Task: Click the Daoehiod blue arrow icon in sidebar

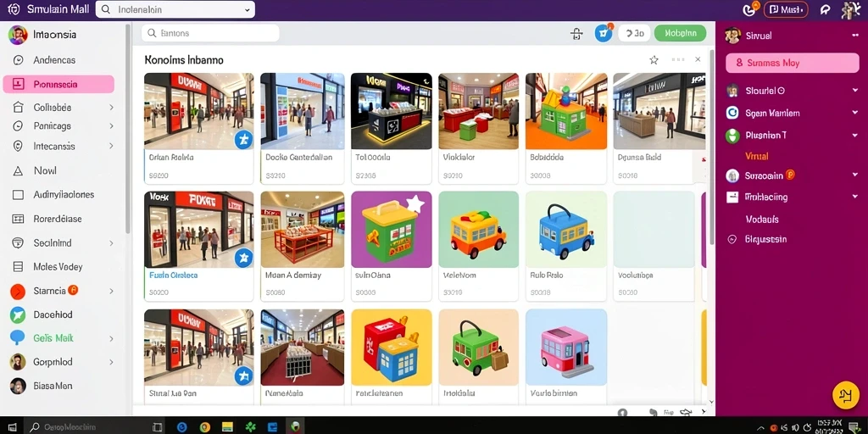Action: click(x=18, y=314)
